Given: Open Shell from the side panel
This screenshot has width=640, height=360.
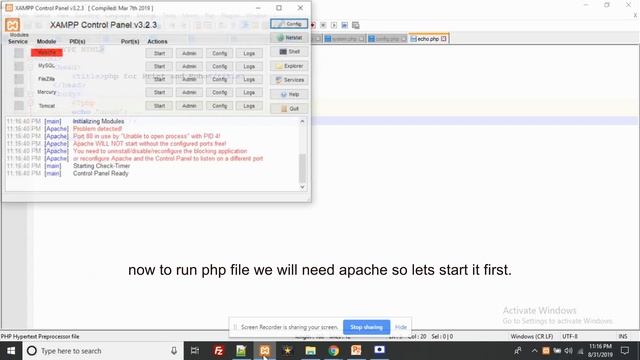Looking at the screenshot, I should (x=289, y=51).
